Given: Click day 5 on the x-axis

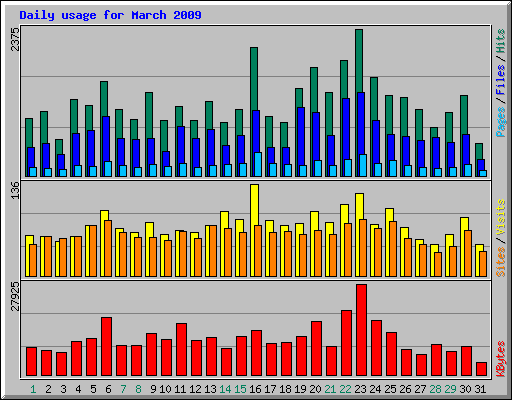Looking at the screenshot, I should 93,389.
